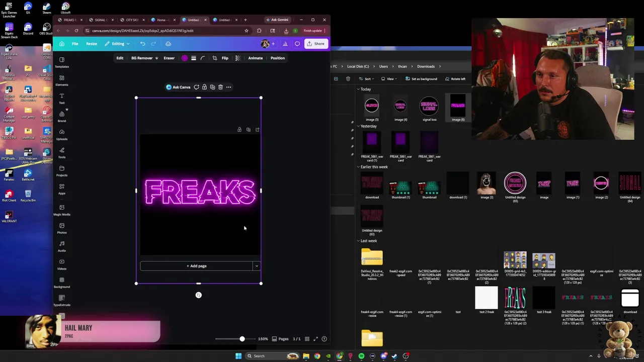Open the Brand panel in sidebar
644x362 pixels.
point(62,117)
